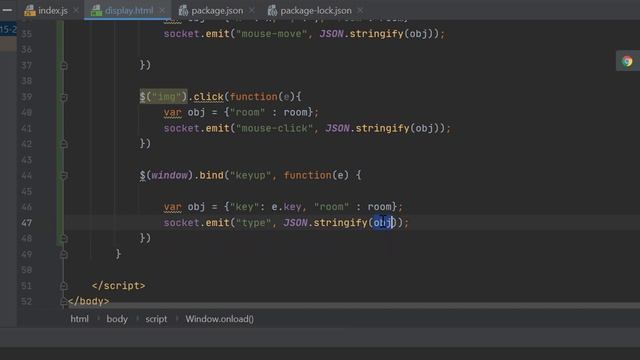Open preview in Chrome browser icon
The width and height of the screenshot is (640, 360).
627,61
